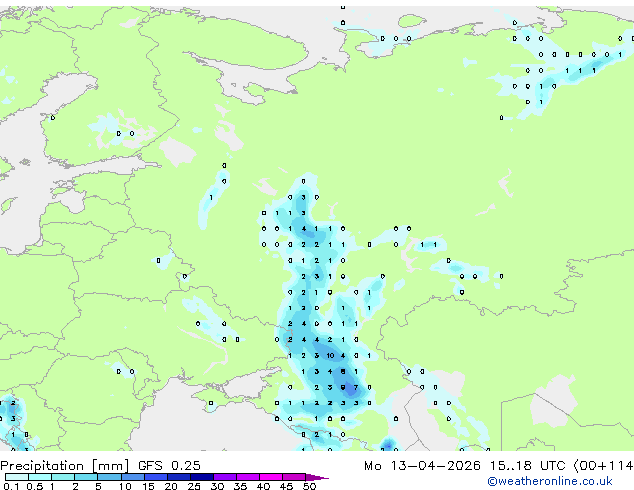Click the '7' precipitation value on map

pos(356,387)
